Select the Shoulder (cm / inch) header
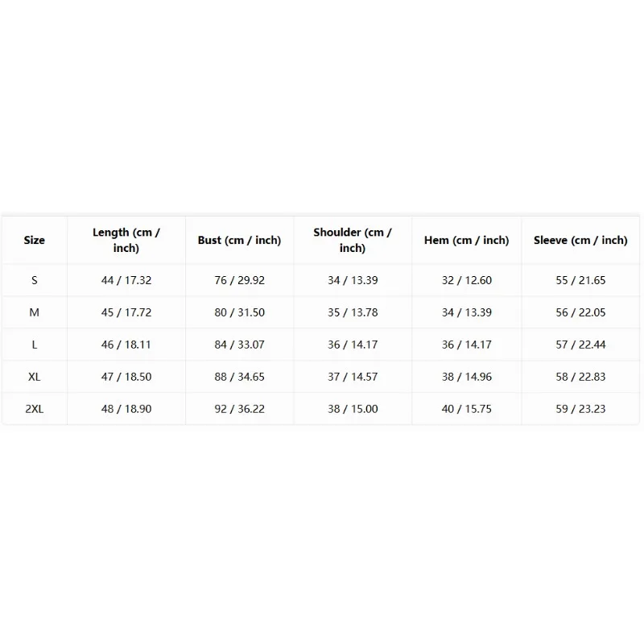The image size is (644, 644). click(x=353, y=240)
